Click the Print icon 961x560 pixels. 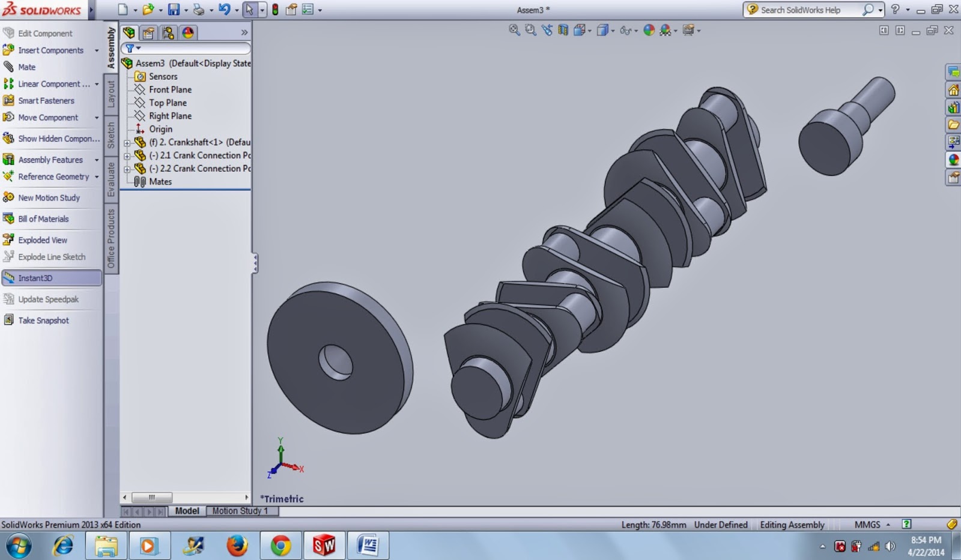pos(199,10)
